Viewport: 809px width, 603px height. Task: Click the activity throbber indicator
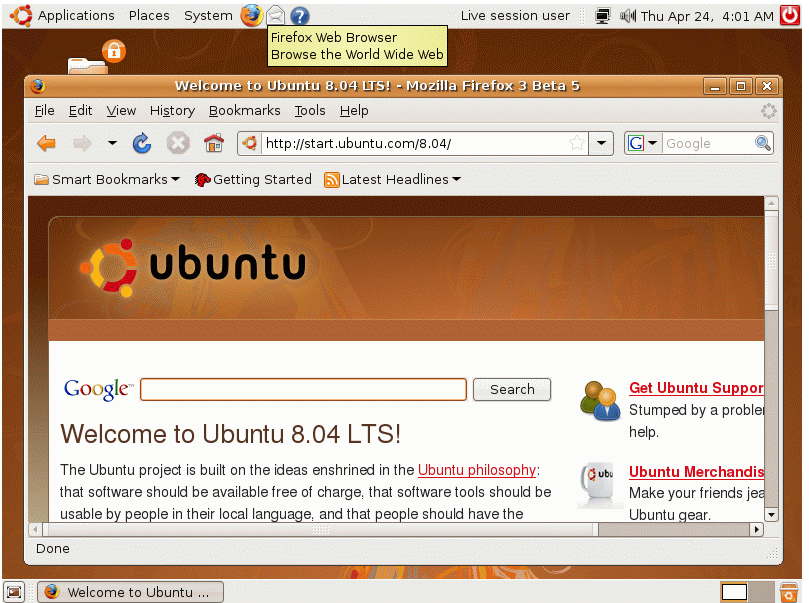click(x=769, y=111)
